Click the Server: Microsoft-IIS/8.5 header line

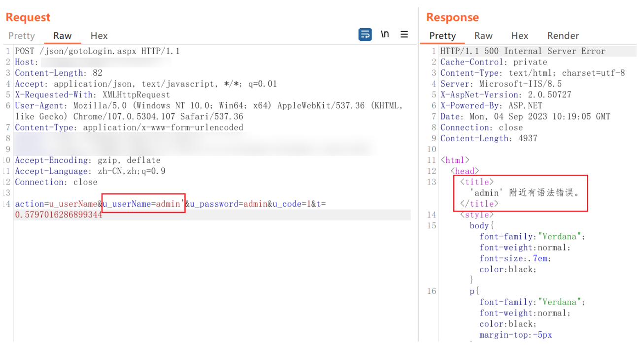point(501,84)
